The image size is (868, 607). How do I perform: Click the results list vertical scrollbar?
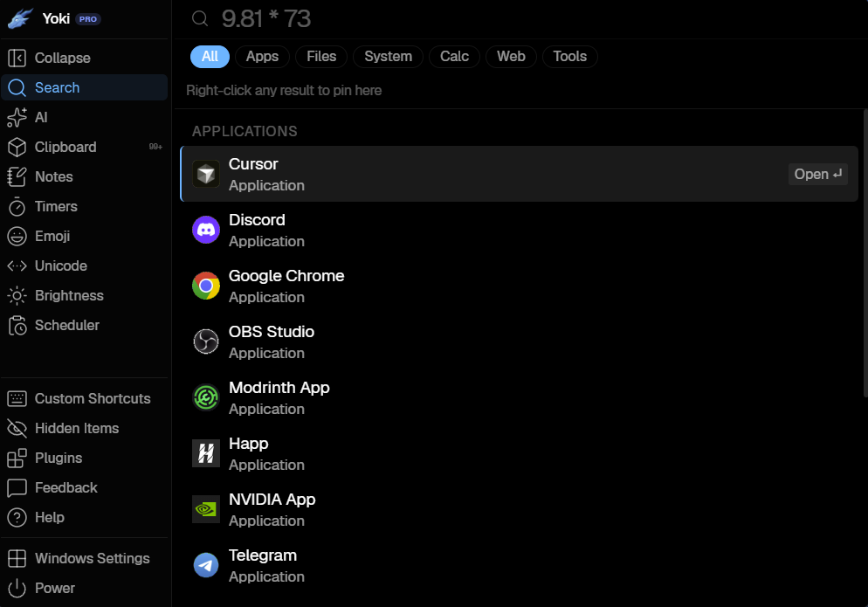(x=865, y=253)
